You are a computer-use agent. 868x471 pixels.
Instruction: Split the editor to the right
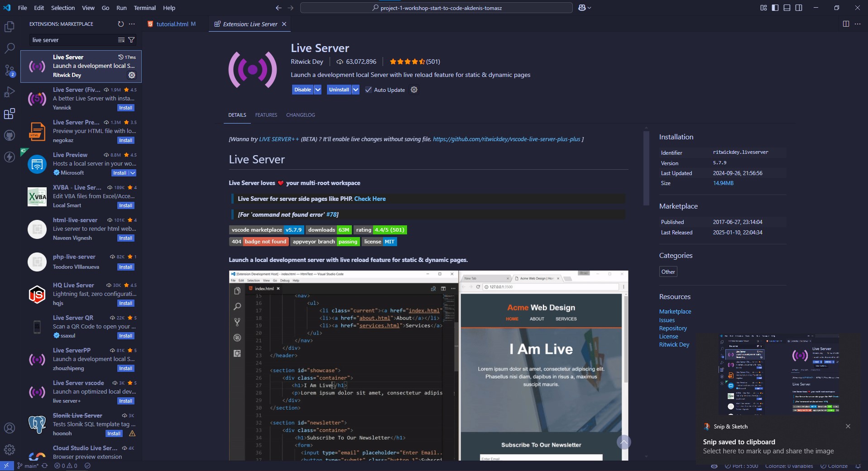tap(845, 24)
